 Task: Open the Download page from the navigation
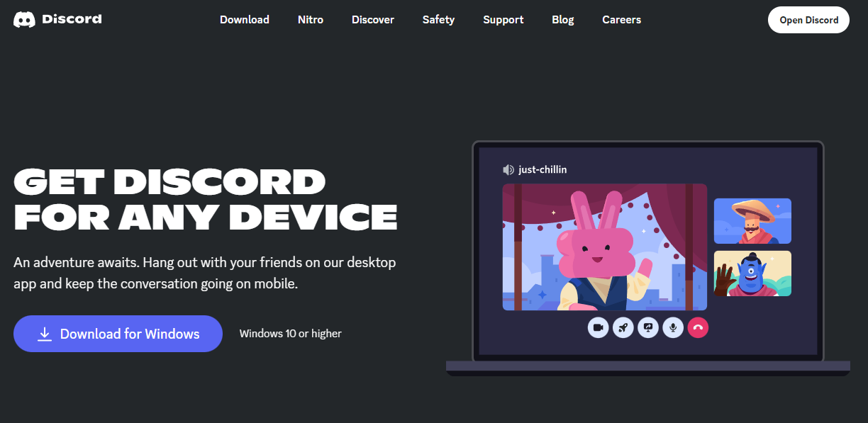tap(245, 20)
